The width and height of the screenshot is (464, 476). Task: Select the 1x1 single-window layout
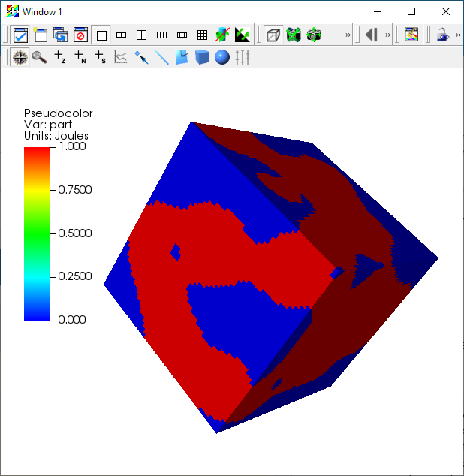101,35
